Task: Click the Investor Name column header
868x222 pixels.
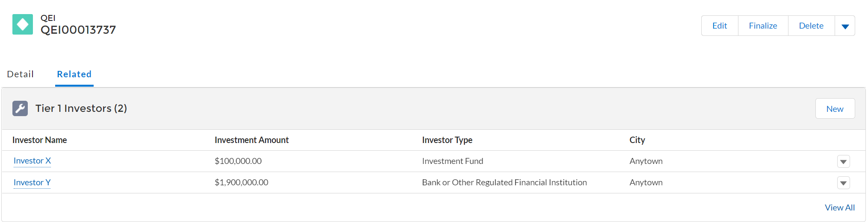Action: (x=39, y=140)
